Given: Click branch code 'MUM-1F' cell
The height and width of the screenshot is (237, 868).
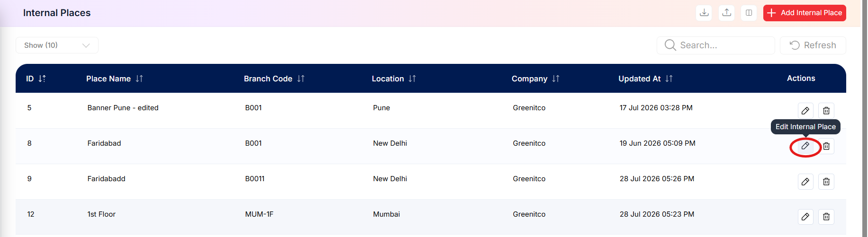Looking at the screenshot, I should [x=259, y=214].
